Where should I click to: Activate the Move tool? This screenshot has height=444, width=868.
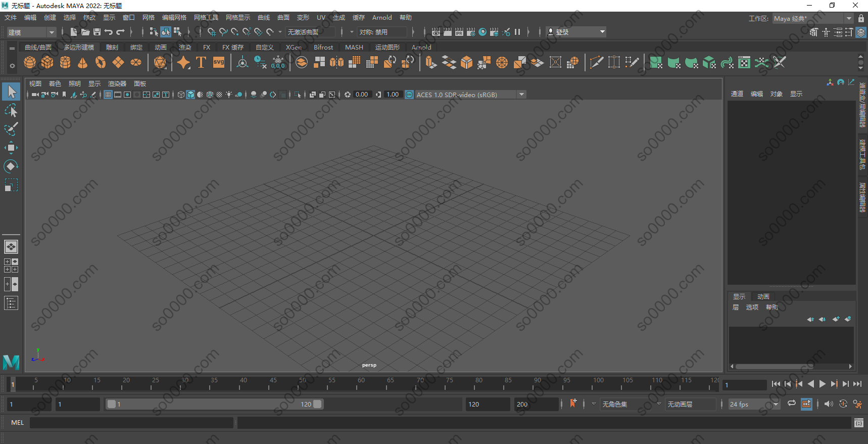tap(11, 148)
